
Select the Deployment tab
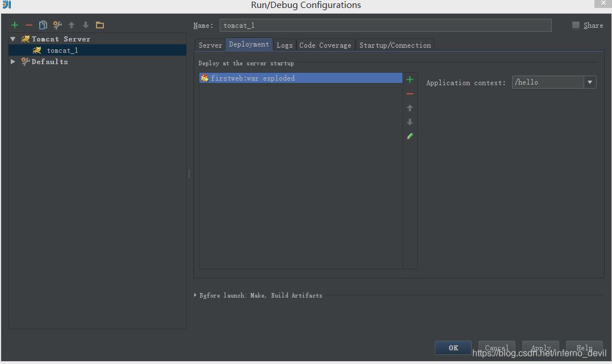[x=249, y=44]
